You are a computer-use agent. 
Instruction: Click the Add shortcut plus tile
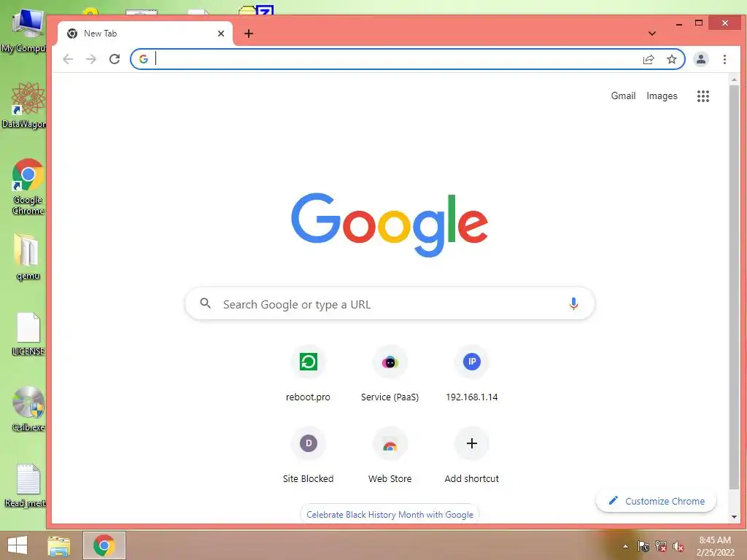472,456
